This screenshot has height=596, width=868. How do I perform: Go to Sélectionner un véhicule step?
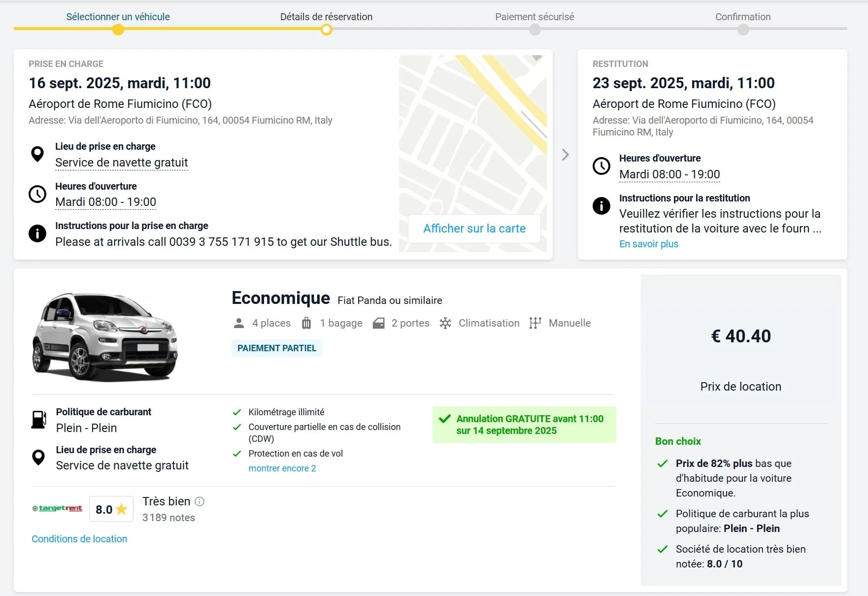pos(118,17)
